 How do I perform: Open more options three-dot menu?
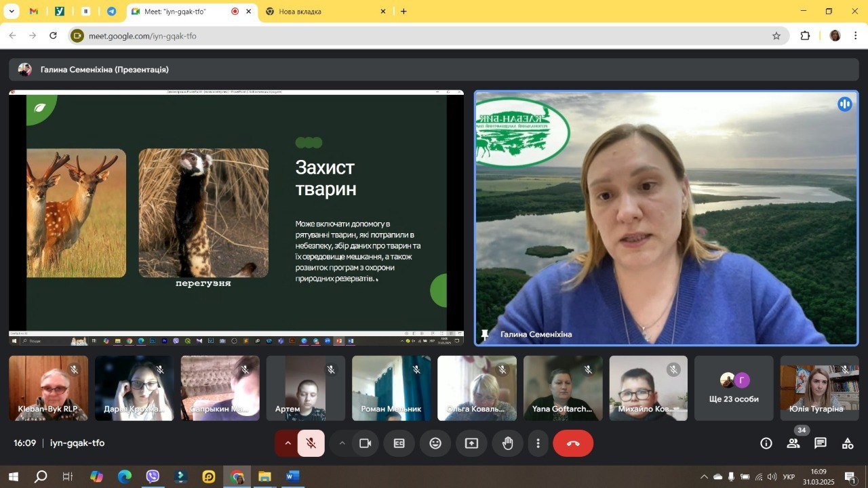[538, 443]
